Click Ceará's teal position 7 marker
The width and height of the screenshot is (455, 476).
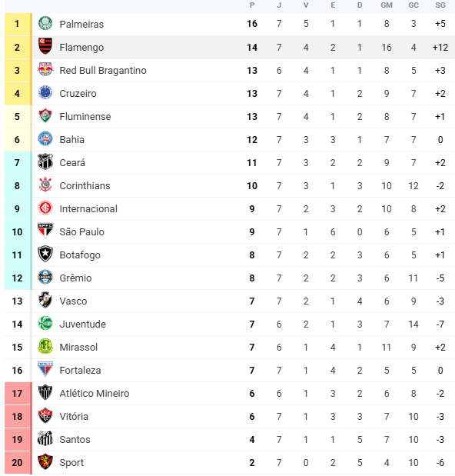(17, 163)
